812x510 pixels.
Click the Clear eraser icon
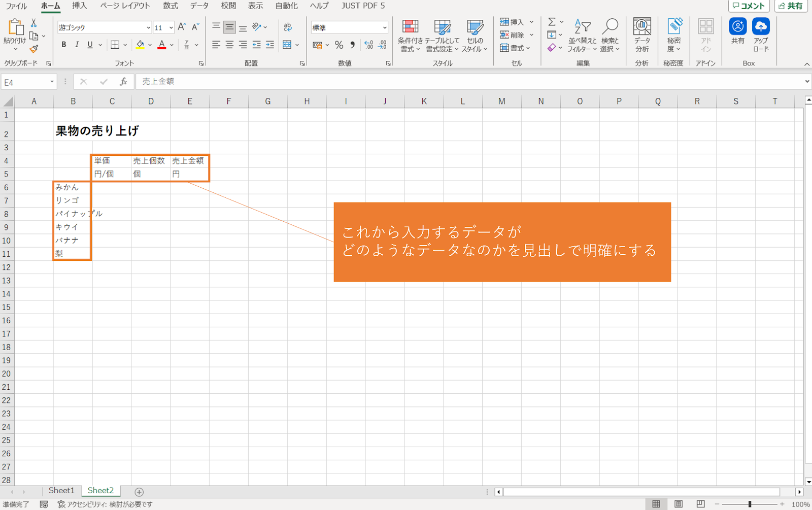click(552, 48)
